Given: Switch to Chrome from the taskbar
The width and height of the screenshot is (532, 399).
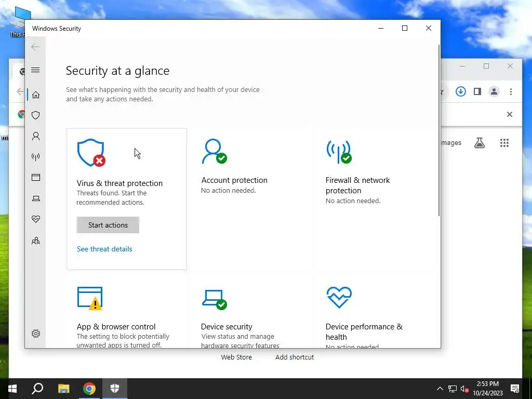Looking at the screenshot, I should [x=89, y=389].
